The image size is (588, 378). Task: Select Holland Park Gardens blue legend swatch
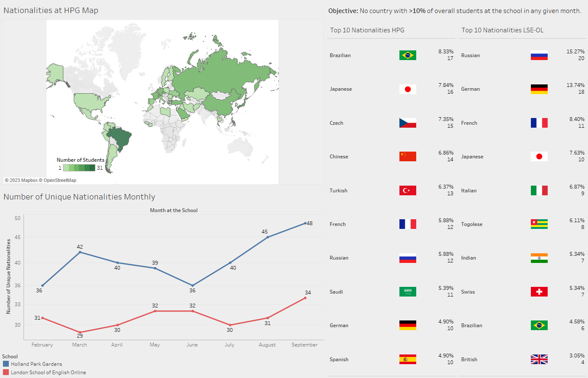pyautogui.click(x=6, y=364)
